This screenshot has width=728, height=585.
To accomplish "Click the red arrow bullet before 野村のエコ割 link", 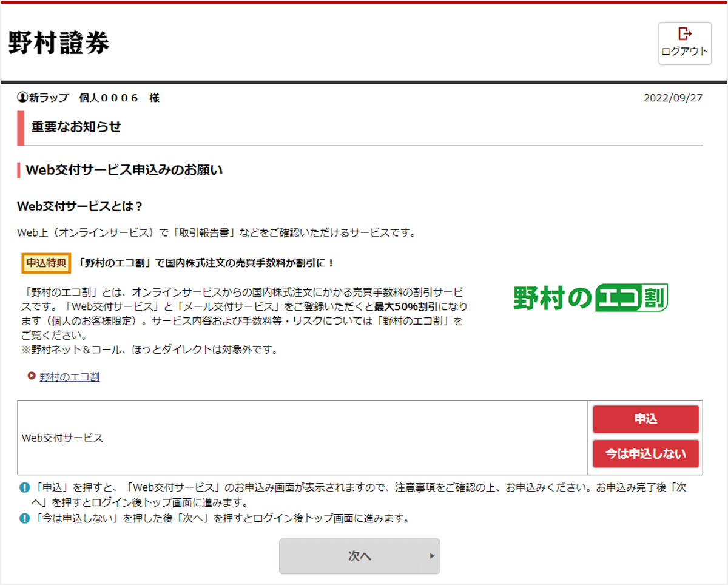I will [x=32, y=376].
